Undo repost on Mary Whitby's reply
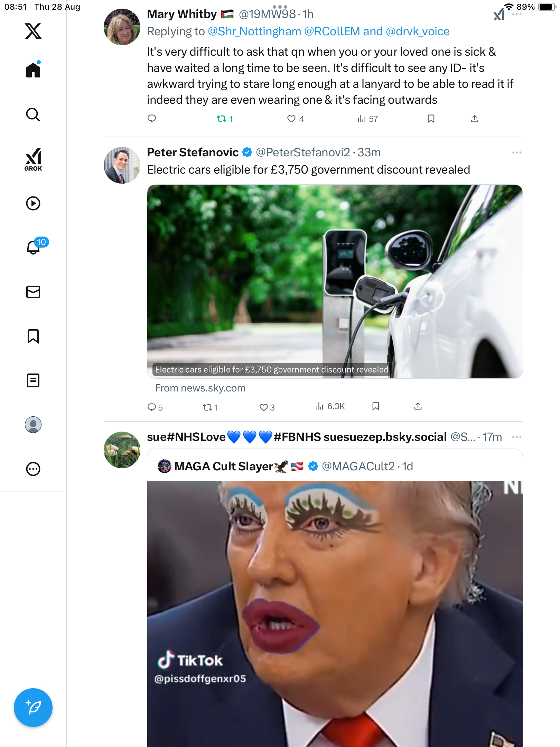 [x=222, y=119]
